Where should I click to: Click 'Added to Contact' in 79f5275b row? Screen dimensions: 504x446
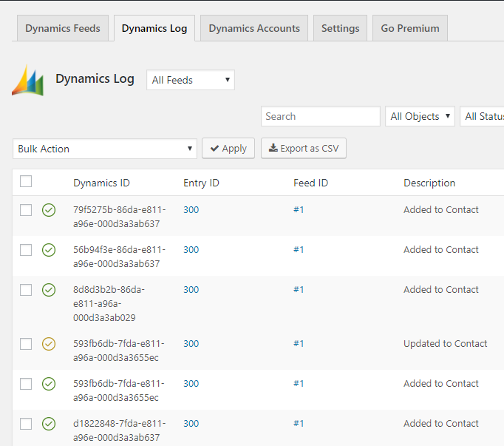tap(441, 210)
